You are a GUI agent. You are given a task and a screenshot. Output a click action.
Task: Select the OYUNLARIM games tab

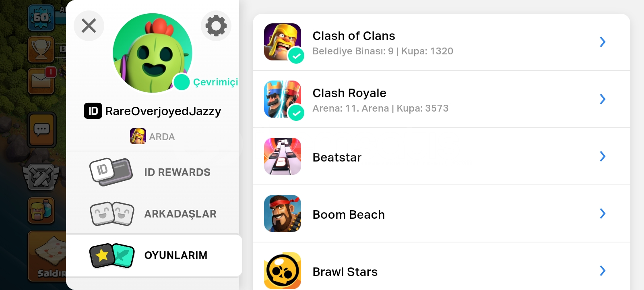(x=154, y=255)
